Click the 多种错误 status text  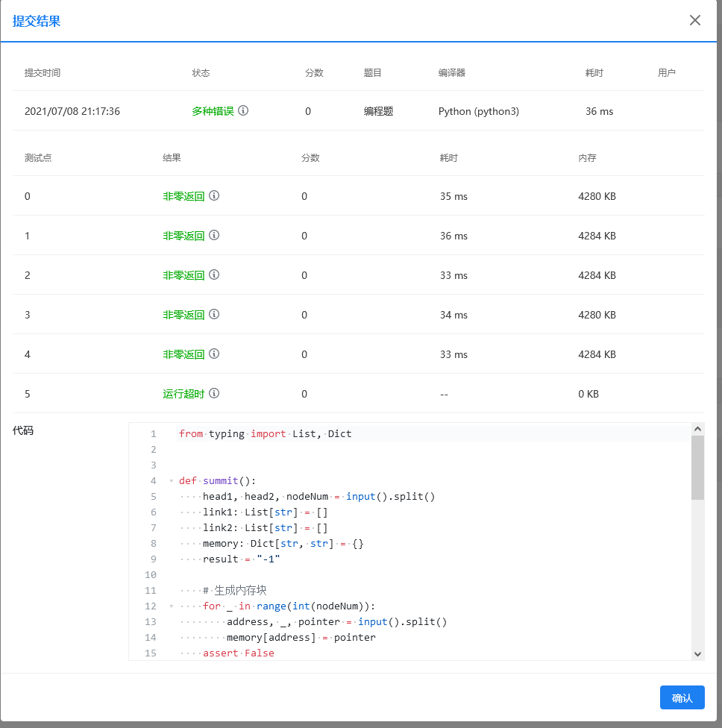[213, 111]
